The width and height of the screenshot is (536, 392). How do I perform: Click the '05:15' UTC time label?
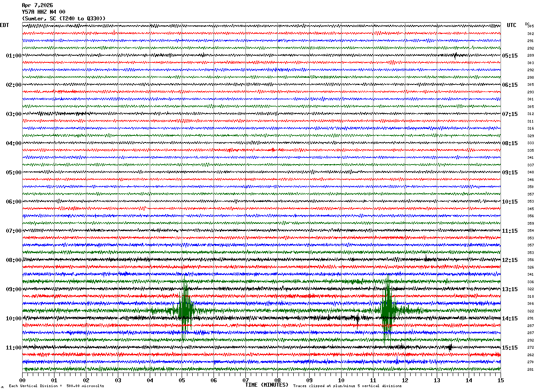(x=510, y=56)
